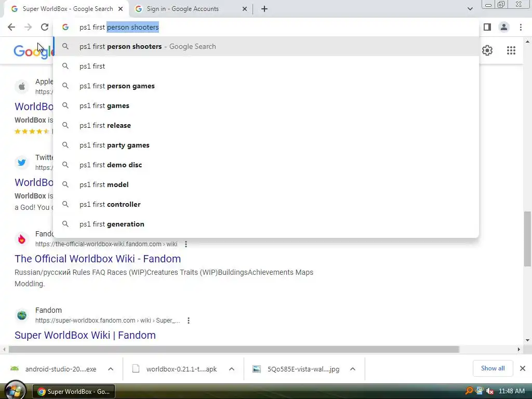Click the taskbar clock 11:48 AM

(x=512, y=391)
